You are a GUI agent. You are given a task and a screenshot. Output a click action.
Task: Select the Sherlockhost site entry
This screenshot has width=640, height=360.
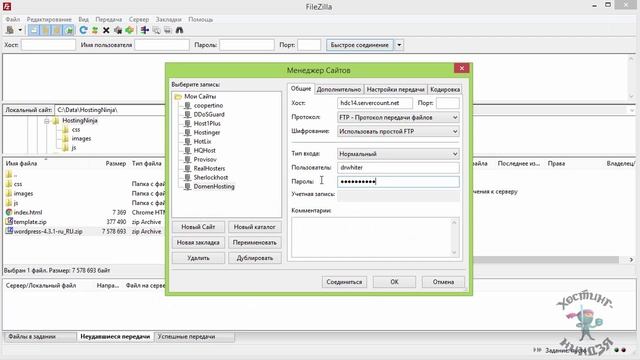point(211,177)
